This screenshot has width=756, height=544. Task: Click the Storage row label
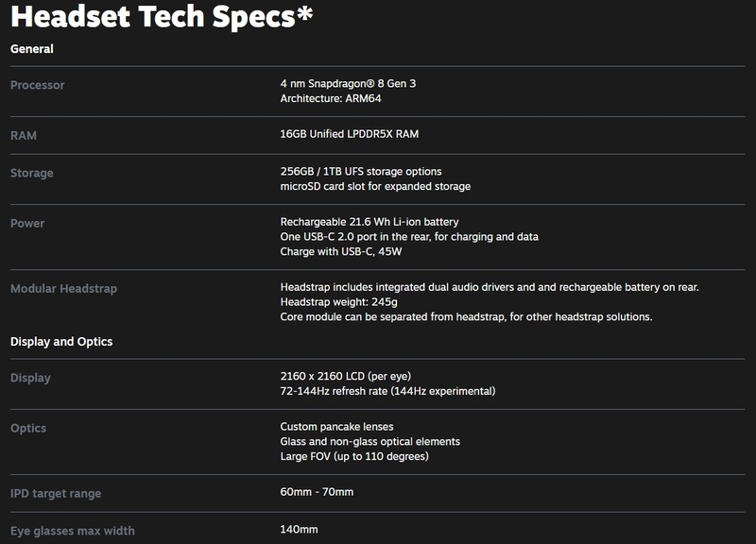(x=32, y=173)
